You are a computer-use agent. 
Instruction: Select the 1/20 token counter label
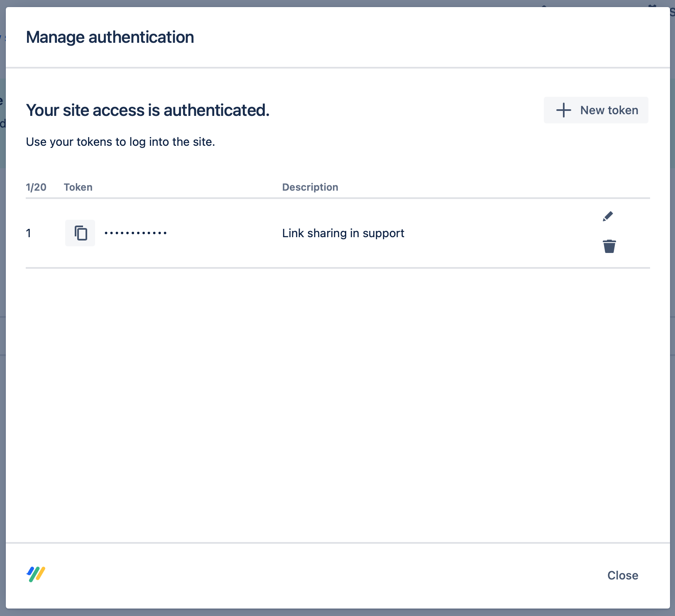36,187
